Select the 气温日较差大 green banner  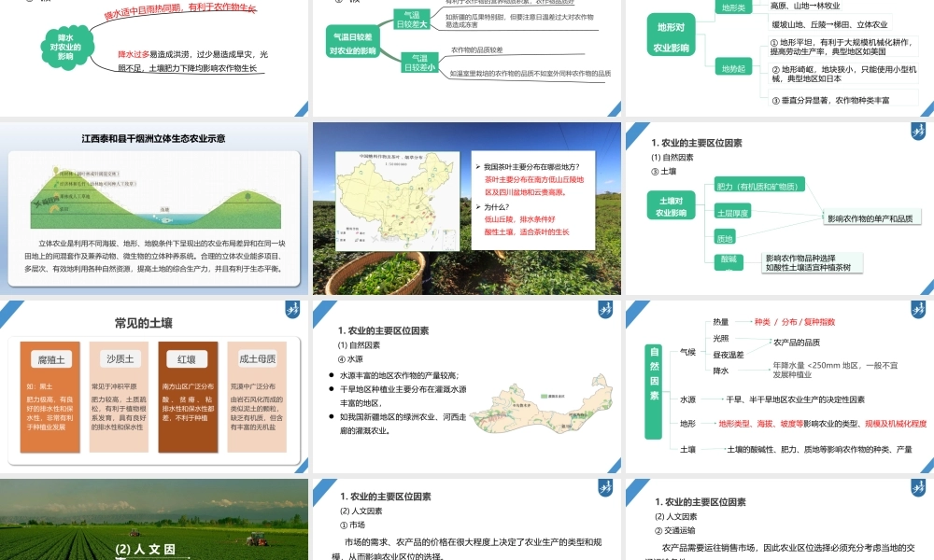(x=414, y=19)
